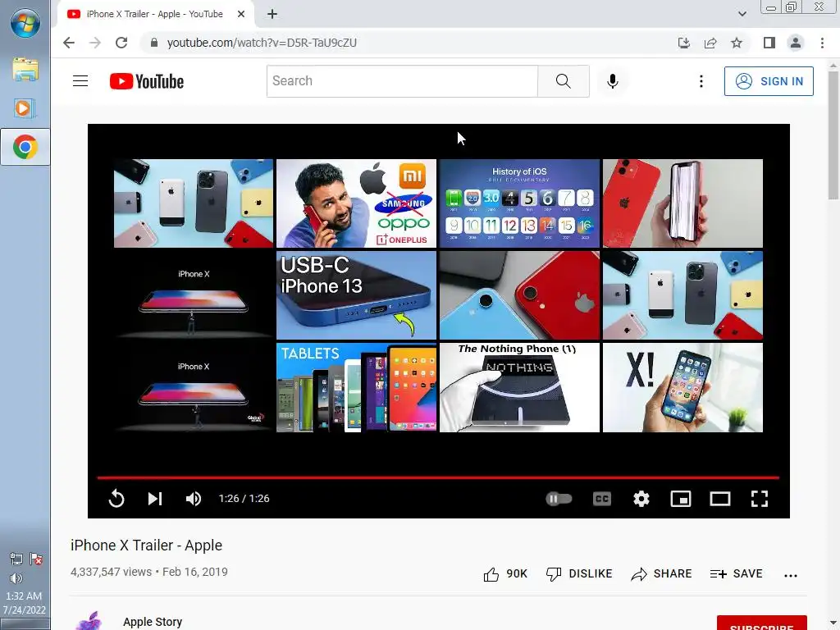The width and height of the screenshot is (840, 630).
Task: Open the Action Center flag icon
Action: point(36,559)
